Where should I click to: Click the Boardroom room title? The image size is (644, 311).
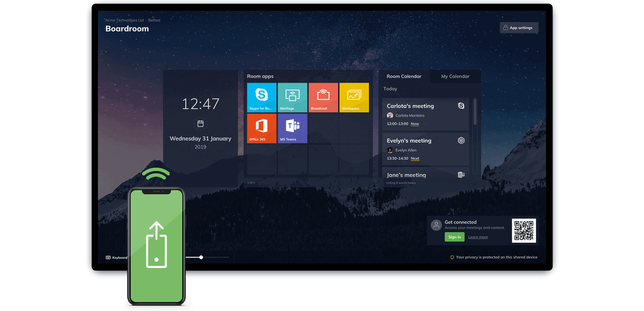(127, 29)
